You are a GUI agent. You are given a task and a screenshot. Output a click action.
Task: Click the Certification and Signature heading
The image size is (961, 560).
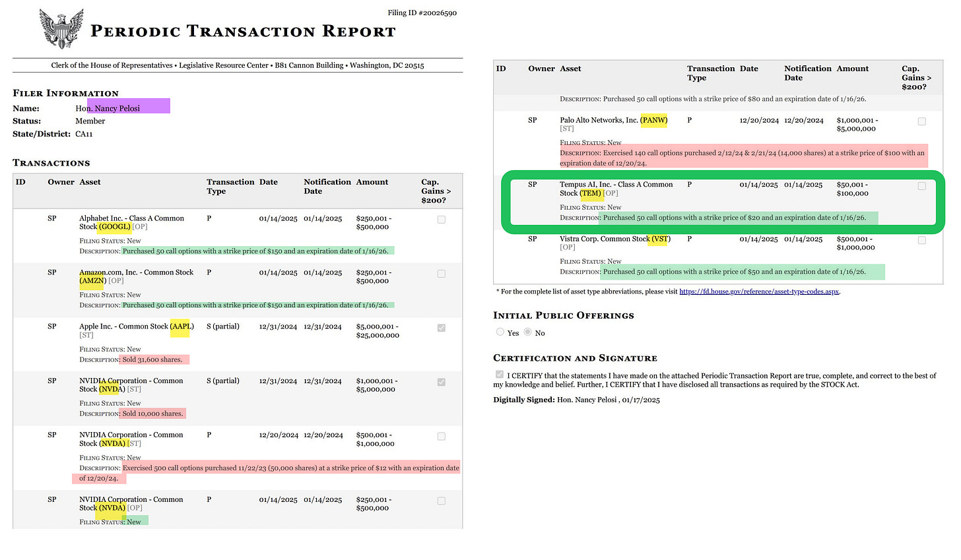coord(575,358)
